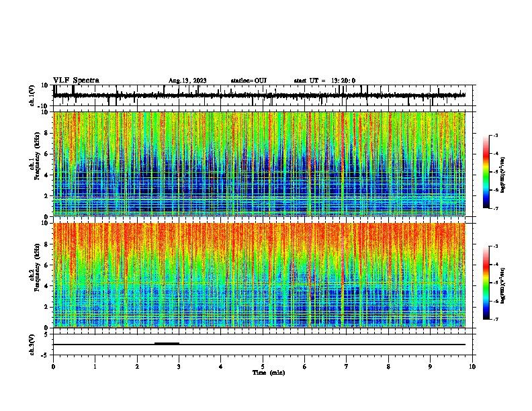Click the "ch.1(V)" axis label
The width and height of the screenshot is (532, 411).
point(32,95)
